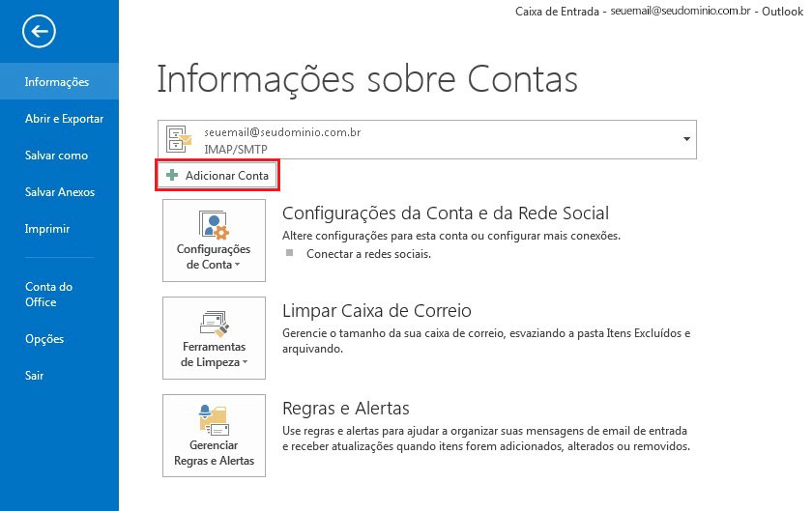Open Conta do Office settings

[x=48, y=294]
